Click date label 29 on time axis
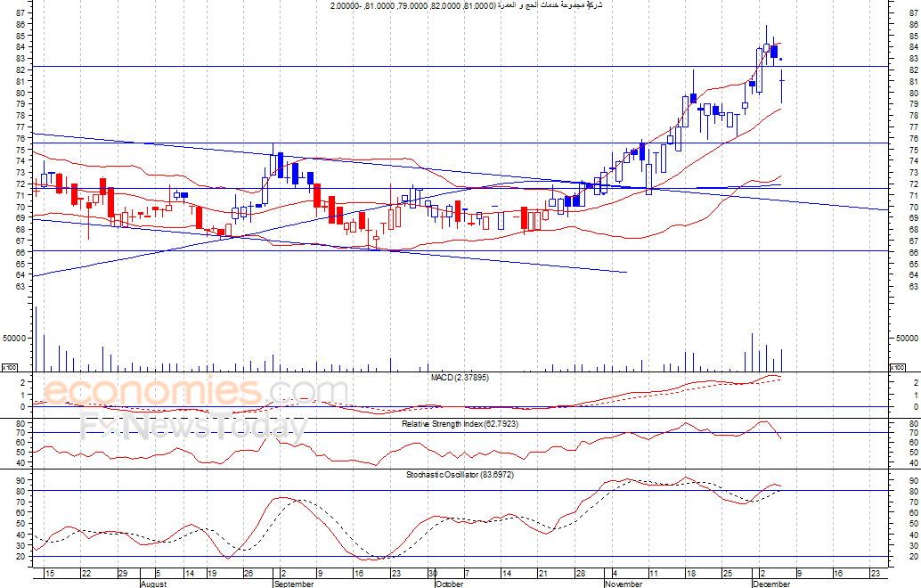 tap(123, 574)
